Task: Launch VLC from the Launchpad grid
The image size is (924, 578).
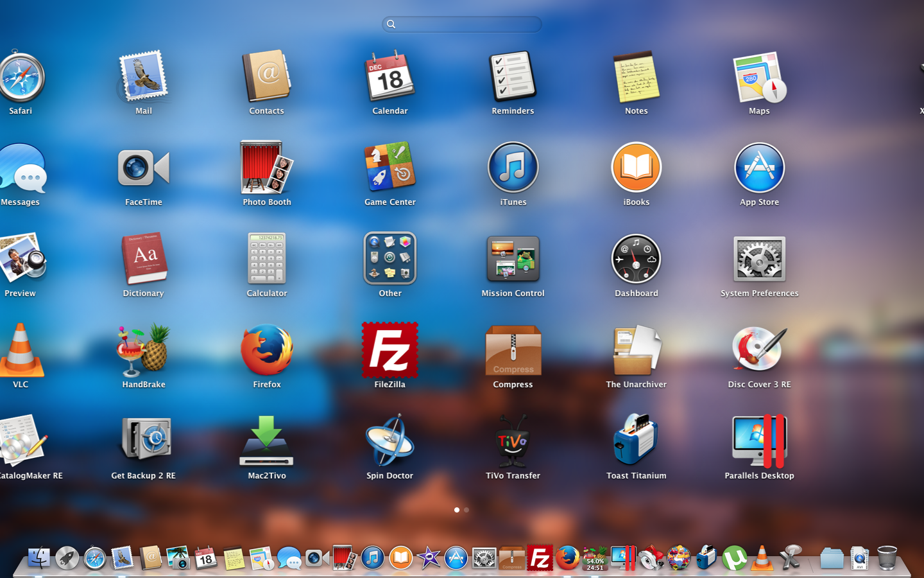Action: [x=21, y=350]
